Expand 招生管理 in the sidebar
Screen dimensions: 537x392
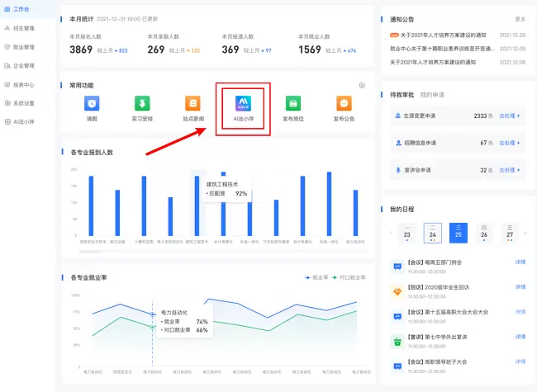(x=23, y=28)
